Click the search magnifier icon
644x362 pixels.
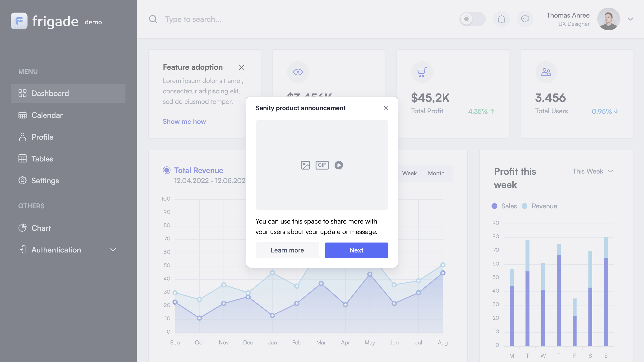click(153, 19)
